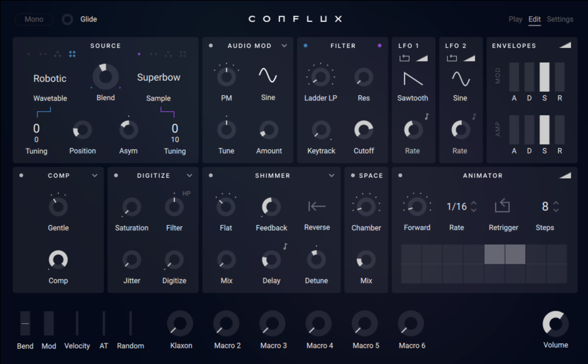Viewport: 588px width, 364px height.
Task: Switch to the Play tab
Action: coord(515,19)
